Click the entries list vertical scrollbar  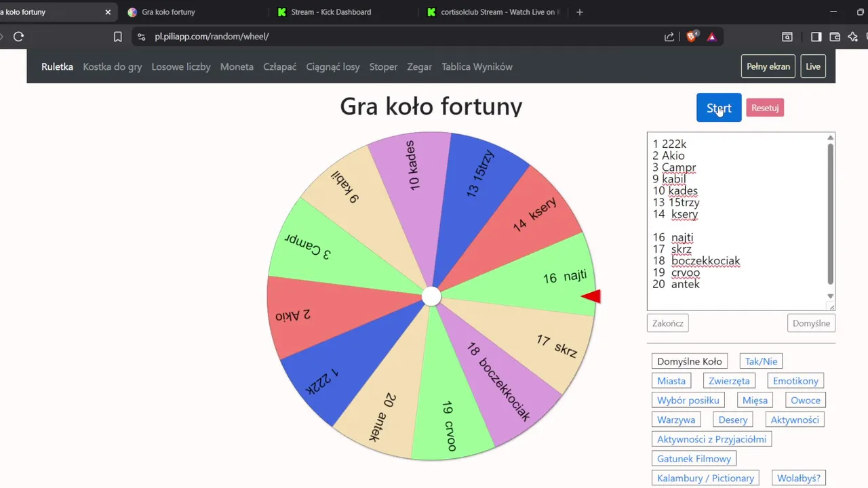click(830, 213)
